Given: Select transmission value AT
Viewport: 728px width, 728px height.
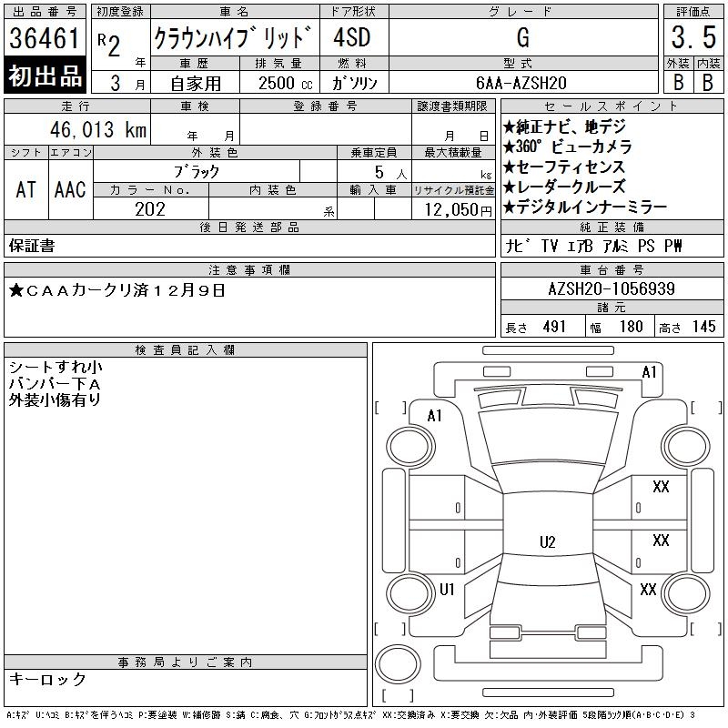Looking at the screenshot, I should click(26, 189).
